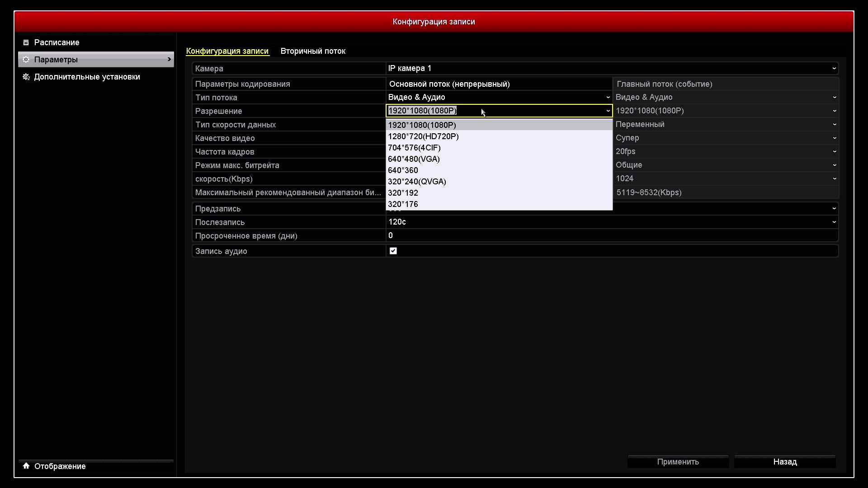
Task: Click the Главный поток (событие) header
Action: click(726, 84)
